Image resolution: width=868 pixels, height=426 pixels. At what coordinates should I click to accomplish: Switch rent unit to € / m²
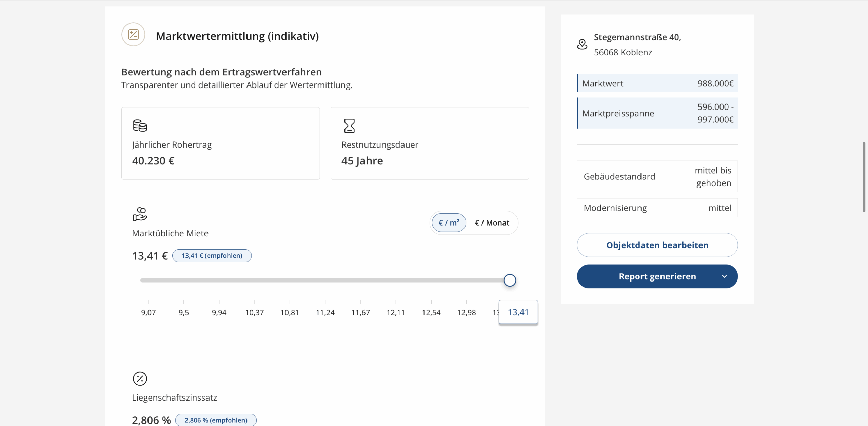(449, 222)
